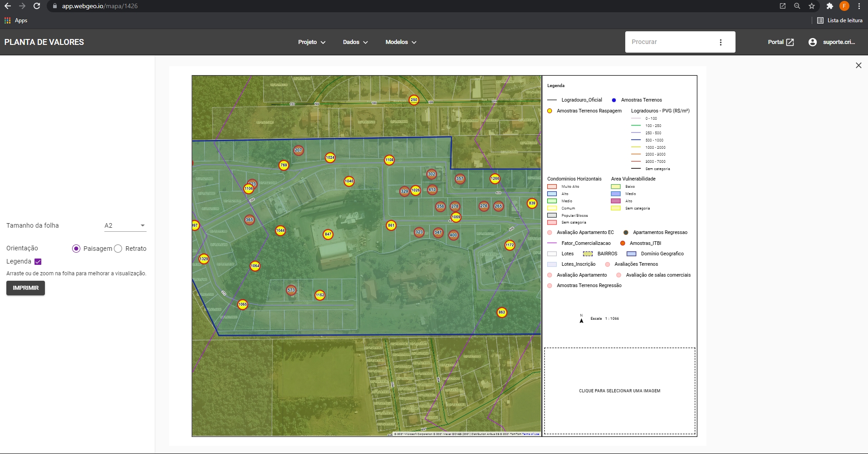The height and width of the screenshot is (454, 868).
Task: Click the user account avatar icon
Action: pos(812,42)
